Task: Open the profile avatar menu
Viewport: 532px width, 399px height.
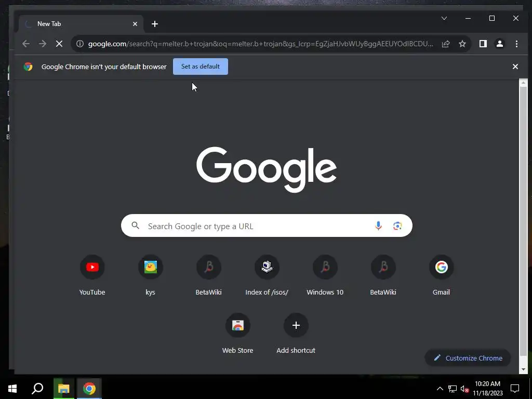Action: tap(499, 44)
